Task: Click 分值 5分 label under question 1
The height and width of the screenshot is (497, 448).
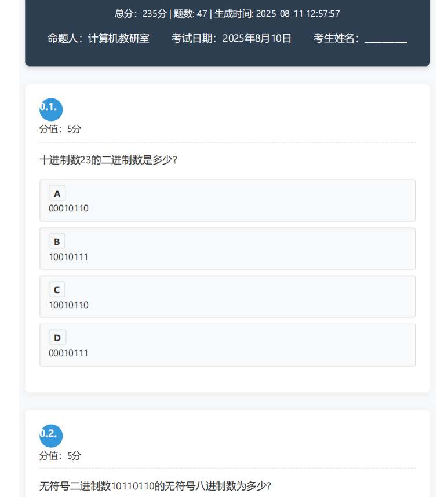Action: 60,129
